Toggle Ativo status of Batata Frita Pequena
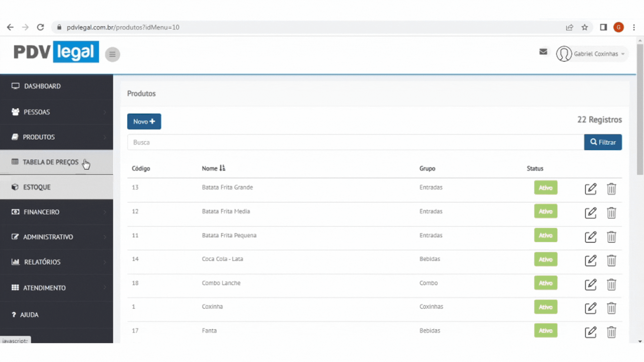The width and height of the screenshot is (644, 362). point(545,235)
